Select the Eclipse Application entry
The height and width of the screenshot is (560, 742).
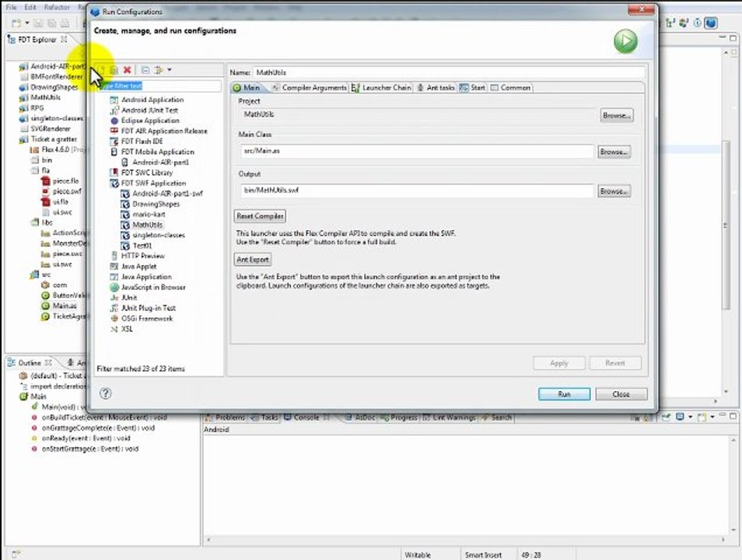[150, 121]
